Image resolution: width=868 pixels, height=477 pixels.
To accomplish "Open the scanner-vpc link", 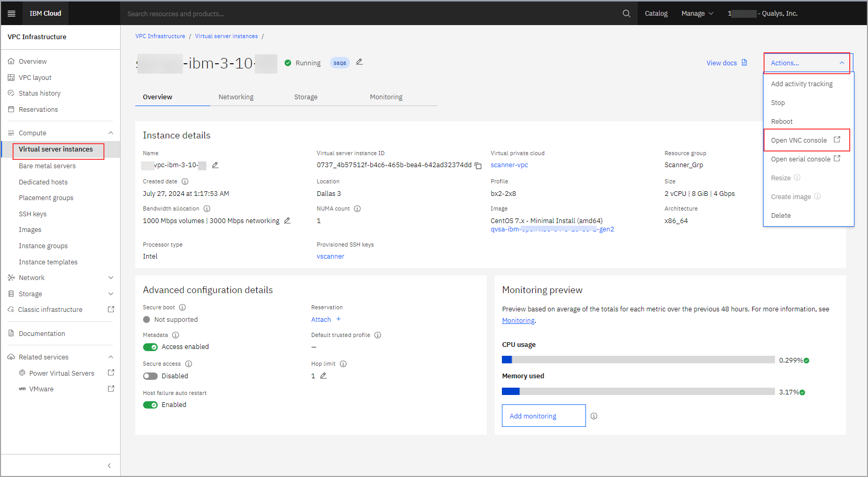I will tap(509, 165).
